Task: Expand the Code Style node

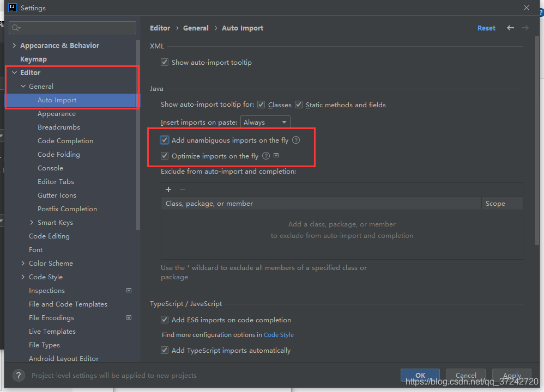Action: (23, 277)
